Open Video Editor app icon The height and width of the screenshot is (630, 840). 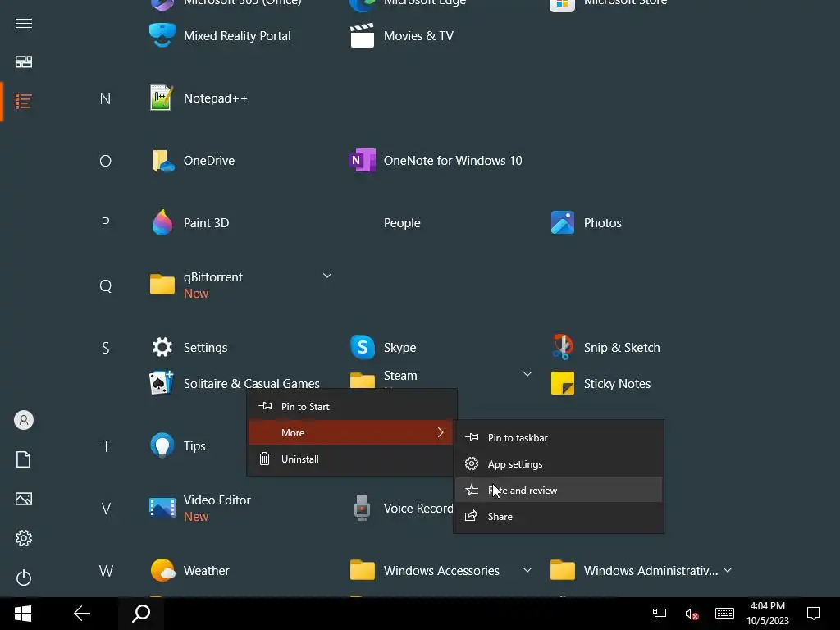pos(162,508)
